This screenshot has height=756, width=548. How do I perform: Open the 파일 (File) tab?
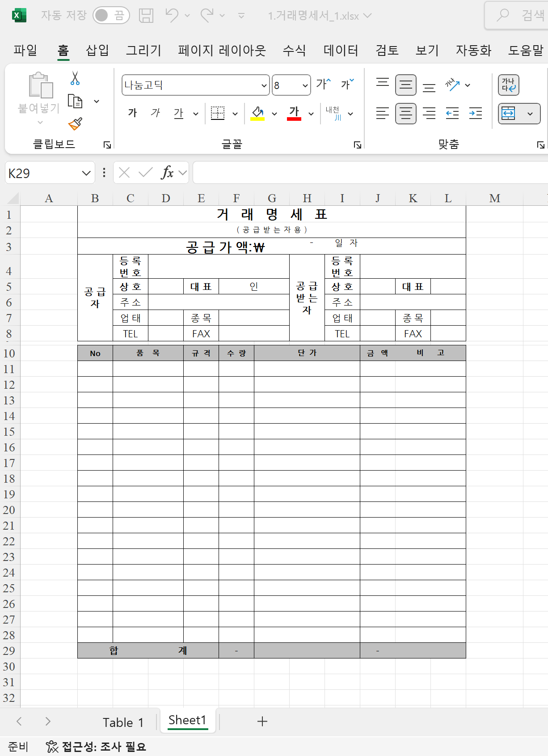point(25,50)
